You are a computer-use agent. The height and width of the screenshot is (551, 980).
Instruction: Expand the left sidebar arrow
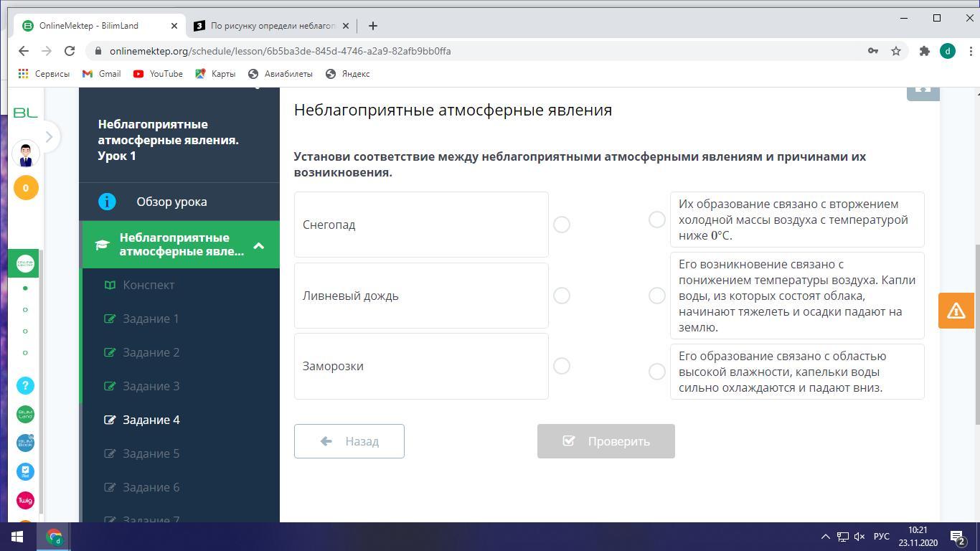[x=49, y=136]
